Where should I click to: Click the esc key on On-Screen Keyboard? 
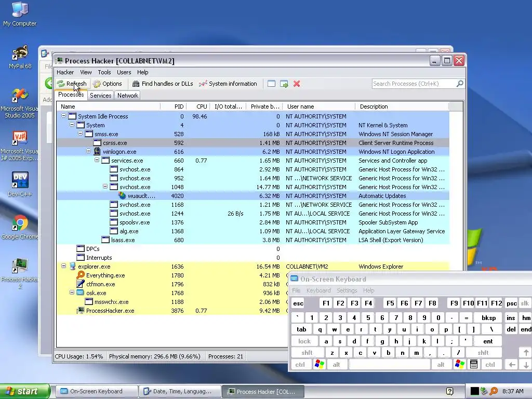click(x=298, y=303)
